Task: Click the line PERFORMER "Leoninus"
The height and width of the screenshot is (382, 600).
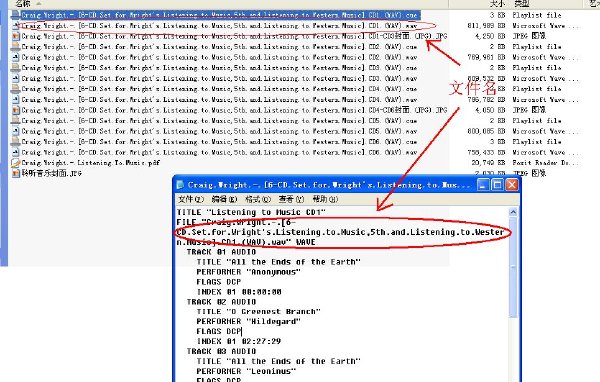Action: [246, 371]
